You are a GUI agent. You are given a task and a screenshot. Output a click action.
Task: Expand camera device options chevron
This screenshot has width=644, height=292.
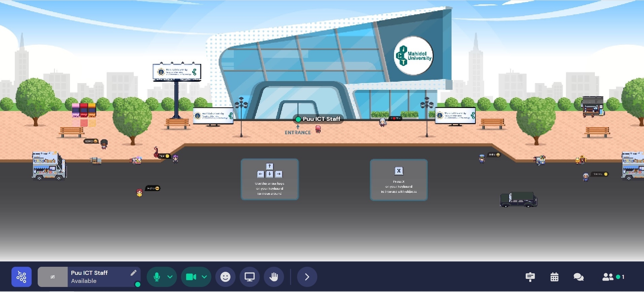tap(204, 277)
